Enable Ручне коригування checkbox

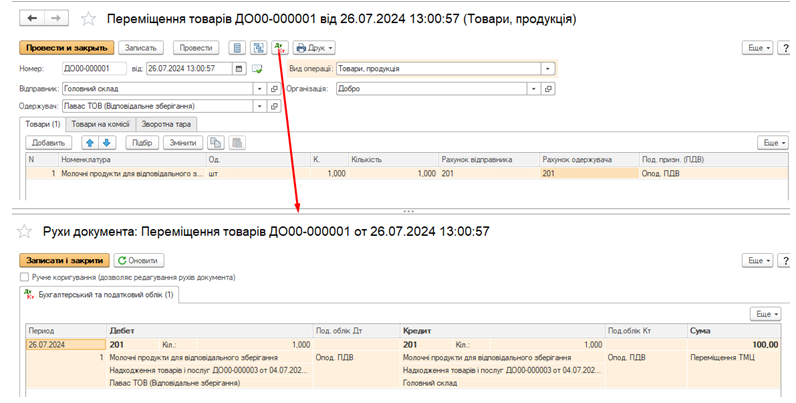24,277
